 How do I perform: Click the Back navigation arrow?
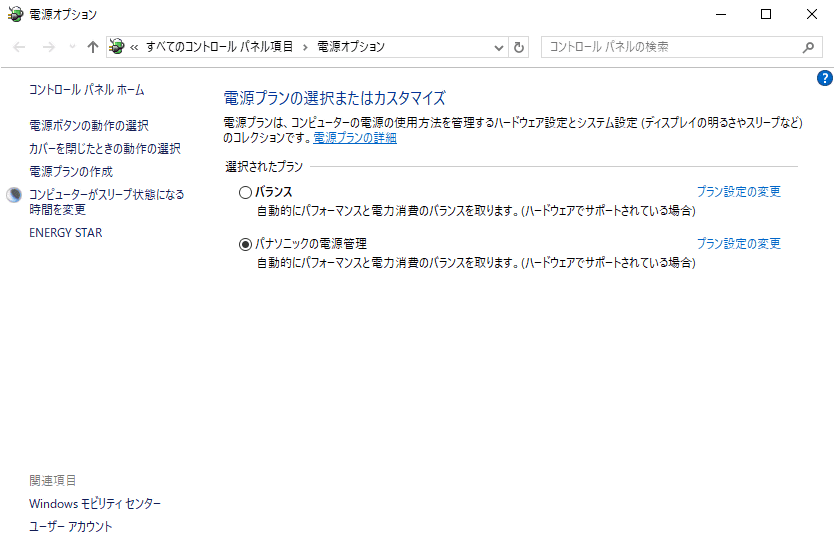coord(19,47)
